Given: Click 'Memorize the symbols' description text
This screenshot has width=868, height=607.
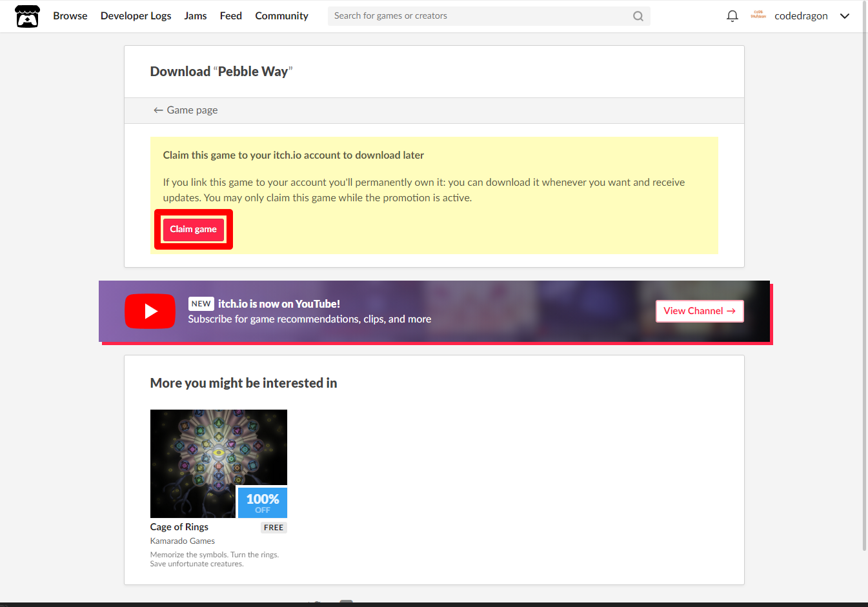Looking at the screenshot, I should (x=214, y=559).
